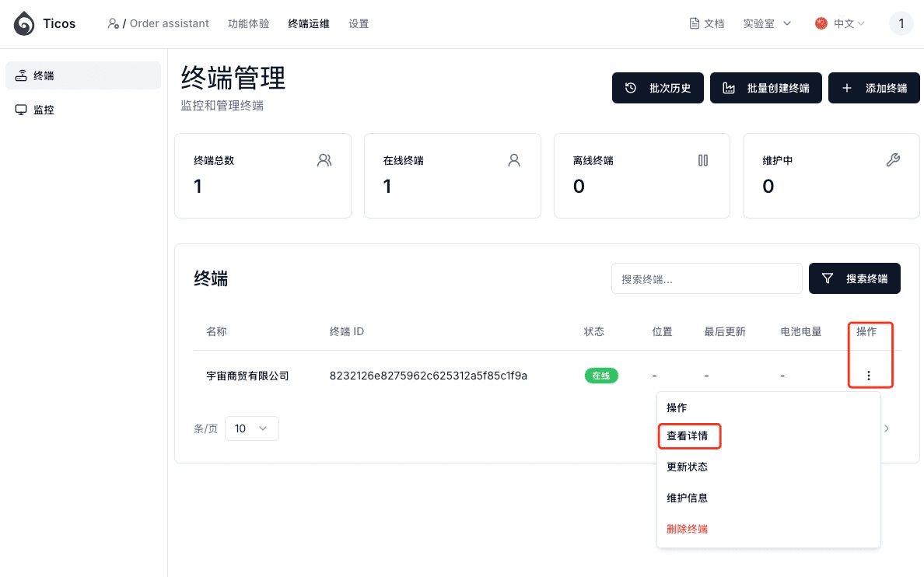924x577 pixels.
Task: Click the user avatar labeled 1
Action: (901, 23)
